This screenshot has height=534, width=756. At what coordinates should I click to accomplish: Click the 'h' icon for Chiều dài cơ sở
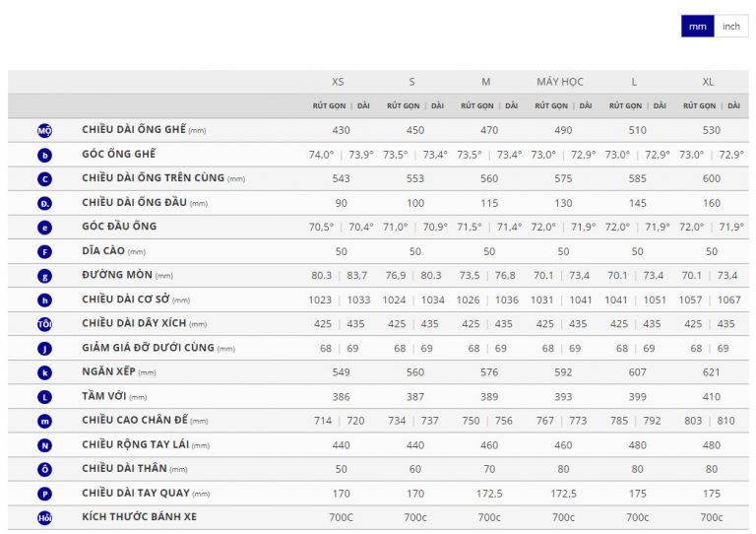click(x=45, y=300)
